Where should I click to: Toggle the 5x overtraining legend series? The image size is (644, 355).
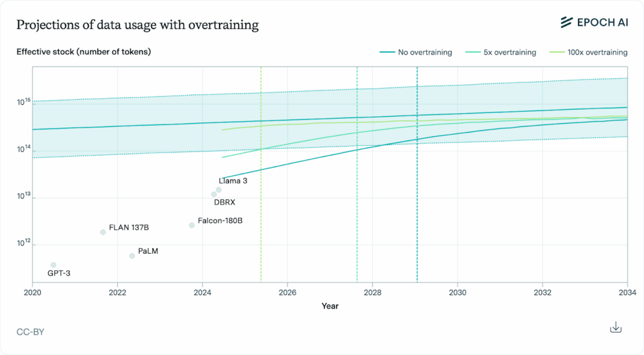[501, 52]
